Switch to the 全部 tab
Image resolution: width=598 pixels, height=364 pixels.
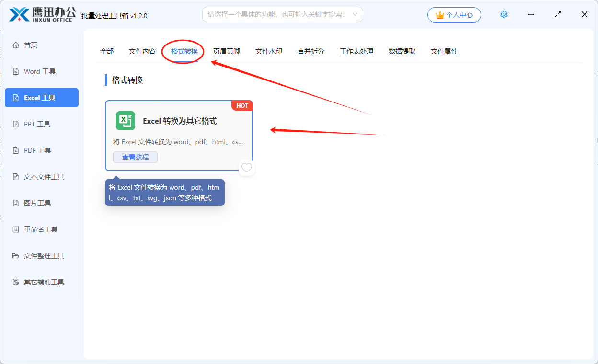[x=107, y=51]
